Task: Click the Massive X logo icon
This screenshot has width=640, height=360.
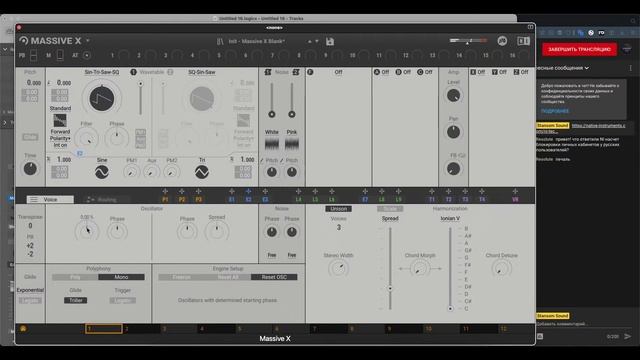Action: tap(24, 40)
